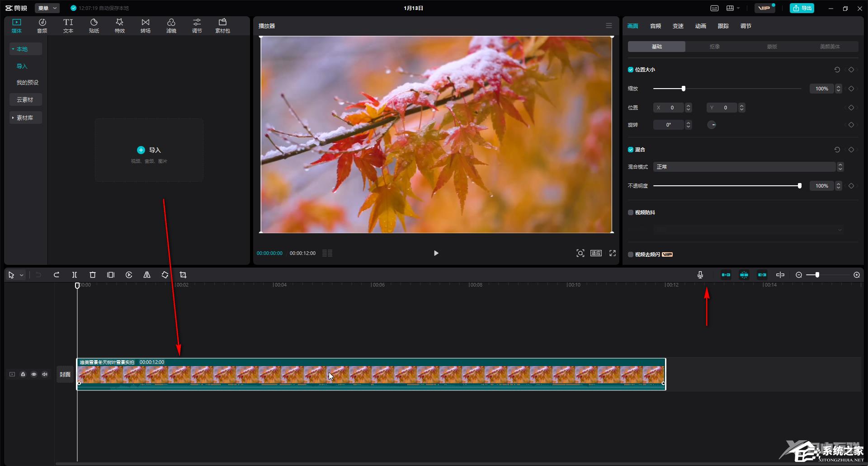Open the 文本 text tab

(x=68, y=26)
